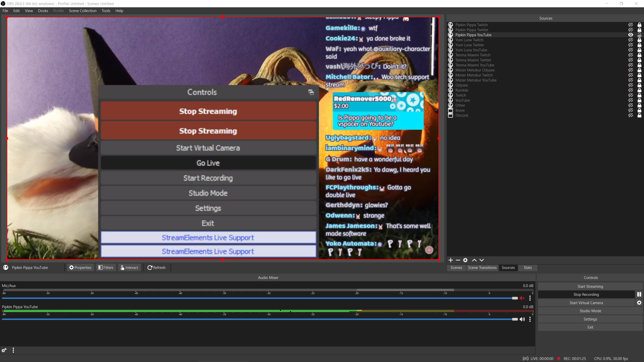Open Mic/Aux three-dot options menu
This screenshot has width=644, height=362.
coord(530,298)
